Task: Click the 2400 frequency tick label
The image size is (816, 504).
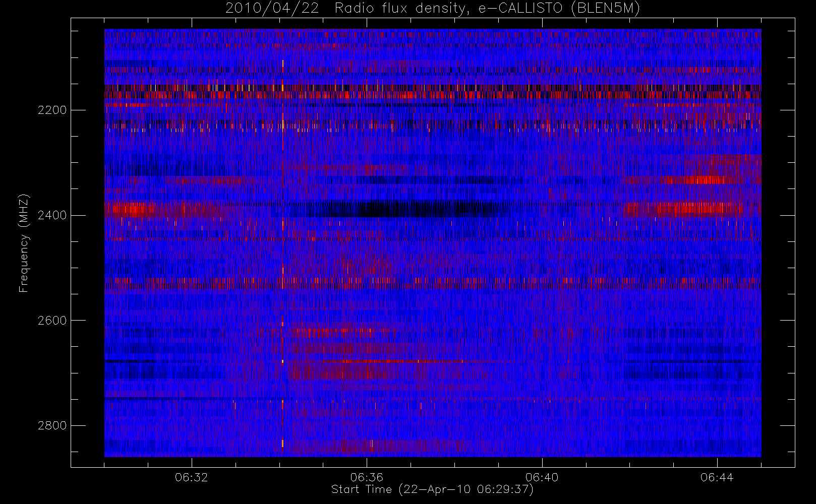Action: tap(52, 215)
